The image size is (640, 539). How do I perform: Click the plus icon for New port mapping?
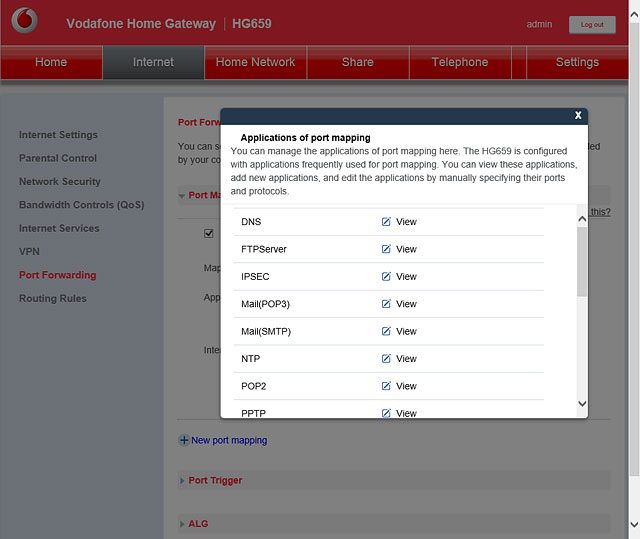point(184,440)
